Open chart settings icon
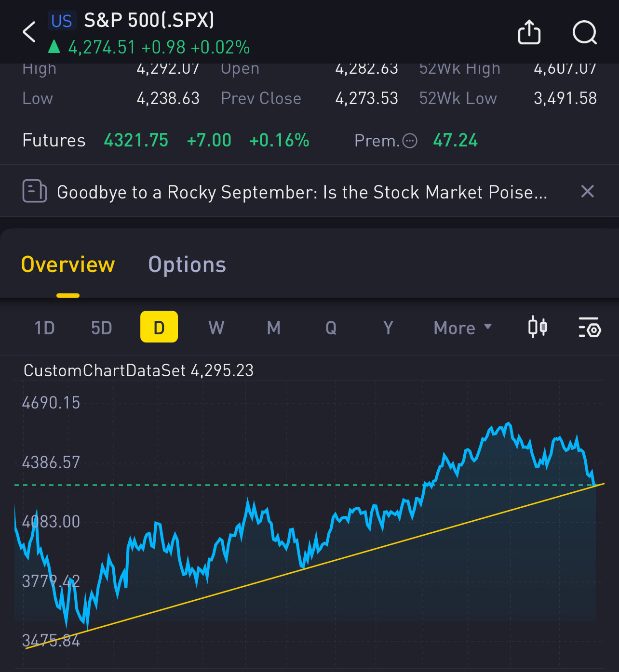619x672 pixels. point(589,327)
